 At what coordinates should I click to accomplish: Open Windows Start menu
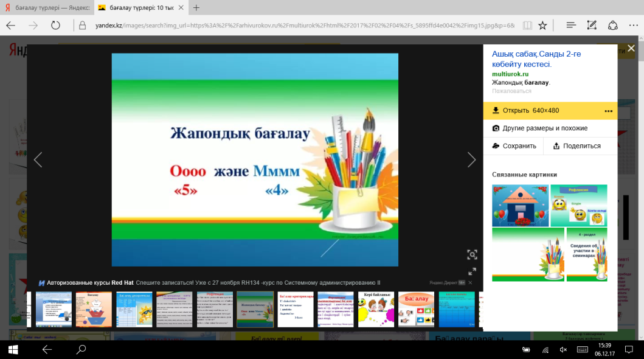pyautogui.click(x=13, y=349)
